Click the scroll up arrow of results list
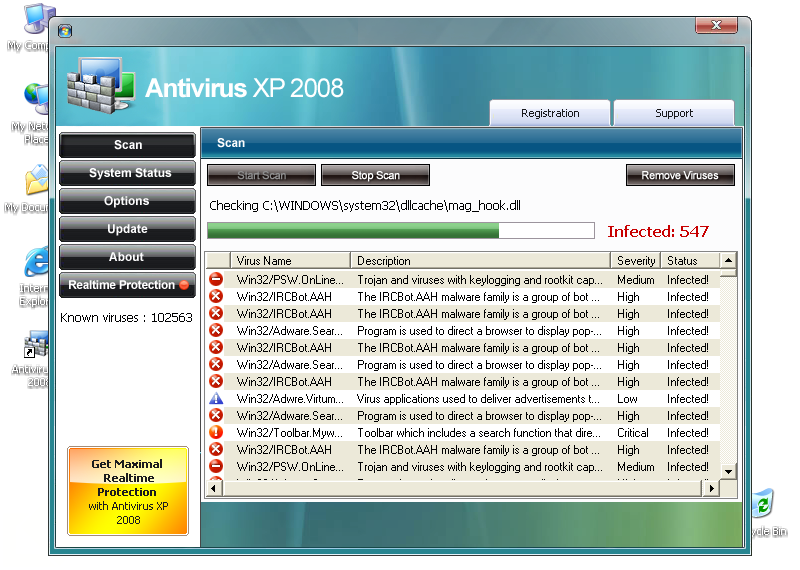The width and height of the screenshot is (800, 570). tap(729, 260)
